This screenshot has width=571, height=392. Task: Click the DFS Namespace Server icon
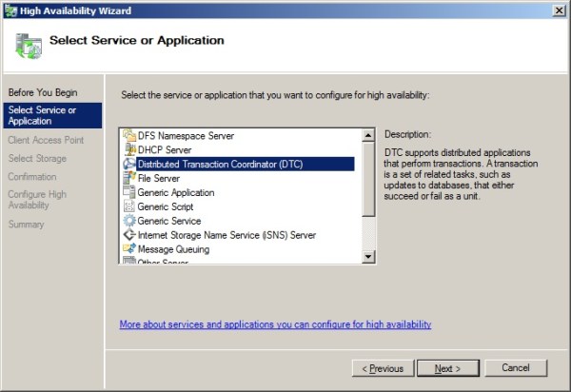coord(129,136)
